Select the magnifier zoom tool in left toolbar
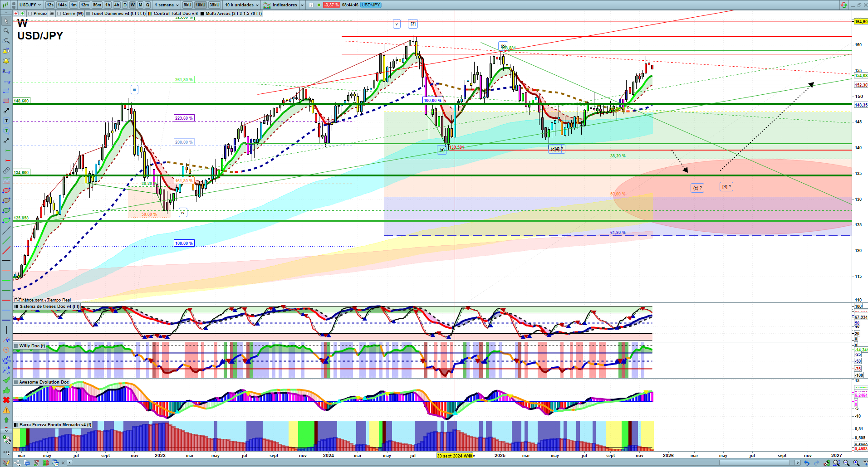This screenshot has width=868, height=467. tap(6, 31)
